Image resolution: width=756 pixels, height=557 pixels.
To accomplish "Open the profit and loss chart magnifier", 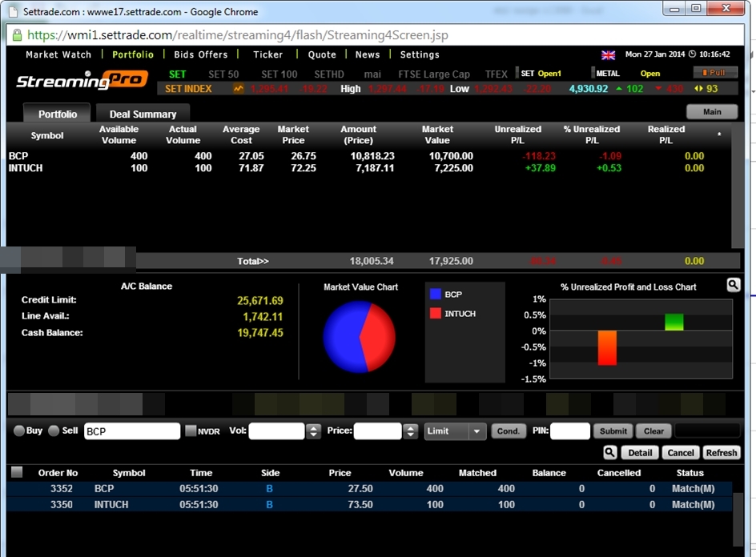I will click(733, 285).
